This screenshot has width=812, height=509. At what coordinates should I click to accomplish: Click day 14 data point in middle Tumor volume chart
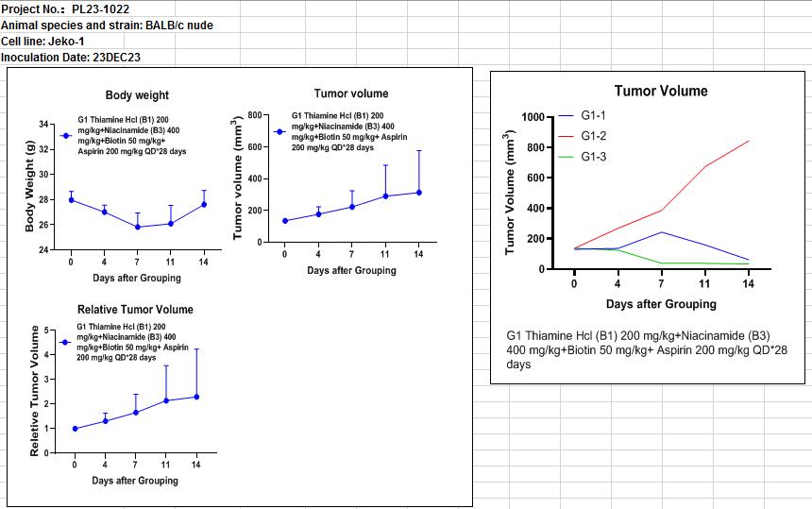tap(419, 193)
